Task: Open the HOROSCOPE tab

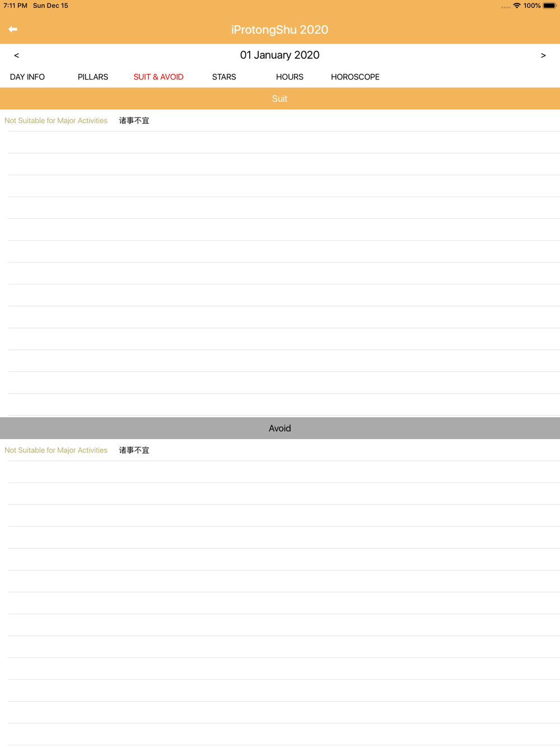Action: click(x=355, y=77)
